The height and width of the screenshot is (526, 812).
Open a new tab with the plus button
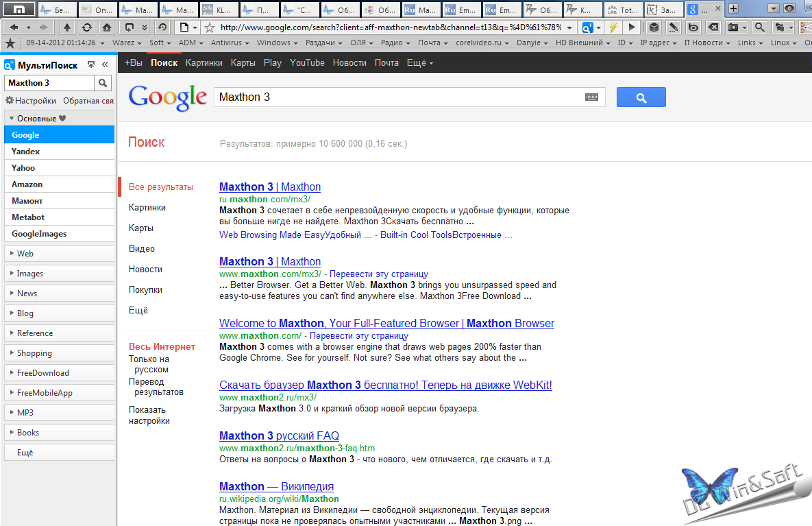[733, 9]
